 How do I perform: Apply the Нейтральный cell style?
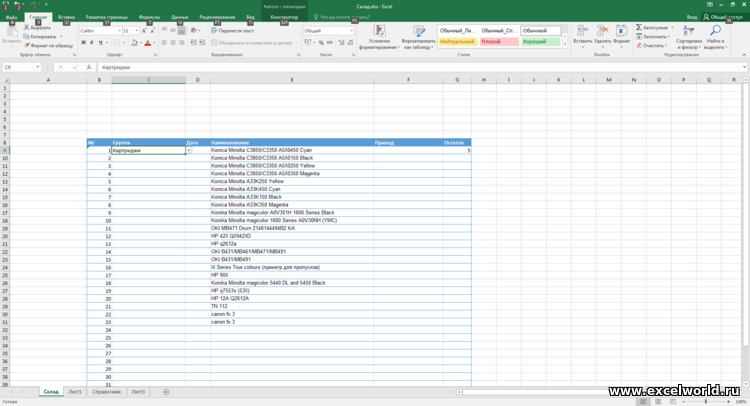point(457,42)
